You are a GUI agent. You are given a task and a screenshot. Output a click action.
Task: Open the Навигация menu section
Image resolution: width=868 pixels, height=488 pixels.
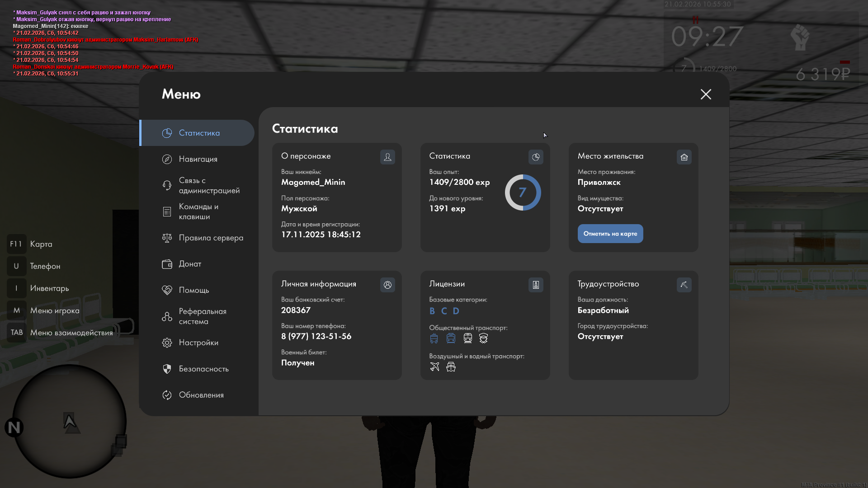(198, 159)
